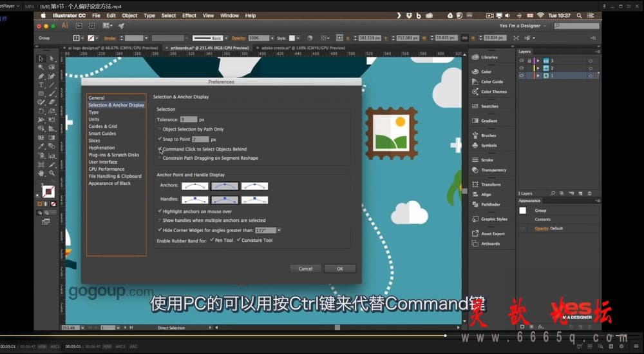644x354 pixels.
Task: Toggle Command Click to Select Objects Behind
Action: point(160,149)
